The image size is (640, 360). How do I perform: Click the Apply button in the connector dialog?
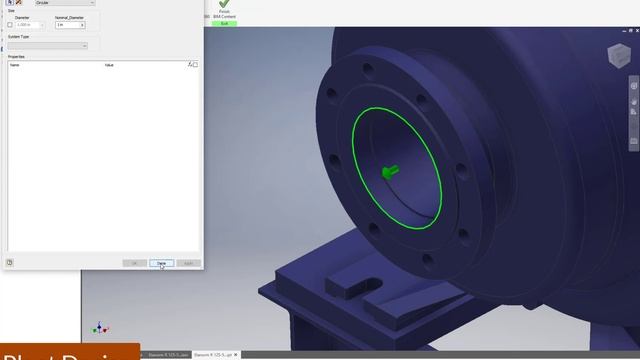tap(189, 263)
